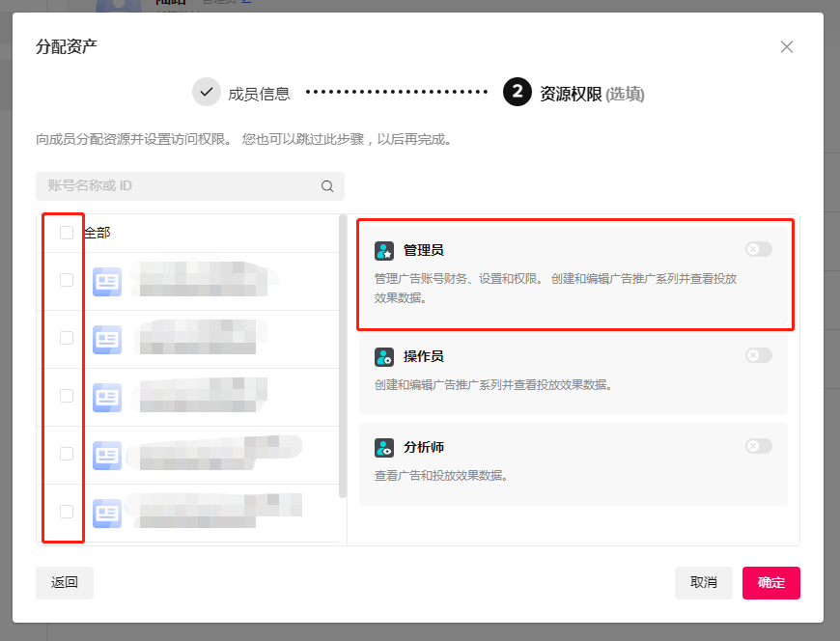Screen dimensions: 840x641
Task: Click the 分析师 role icon
Action: click(384, 448)
